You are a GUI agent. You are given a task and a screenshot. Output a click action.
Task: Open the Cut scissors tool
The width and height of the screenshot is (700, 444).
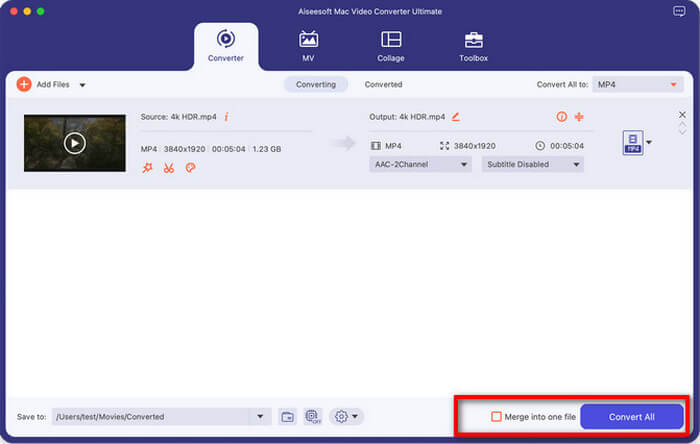(169, 168)
